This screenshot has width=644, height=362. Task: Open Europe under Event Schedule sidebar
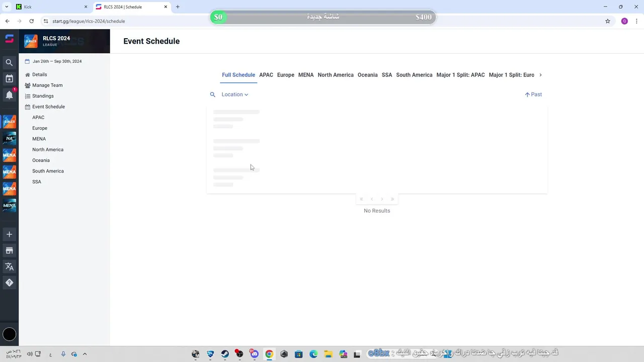point(40,128)
